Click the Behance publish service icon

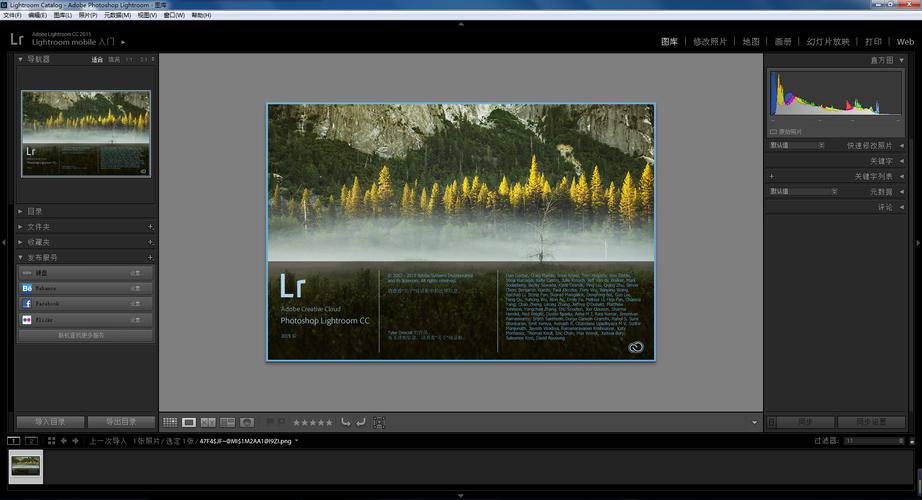point(27,288)
